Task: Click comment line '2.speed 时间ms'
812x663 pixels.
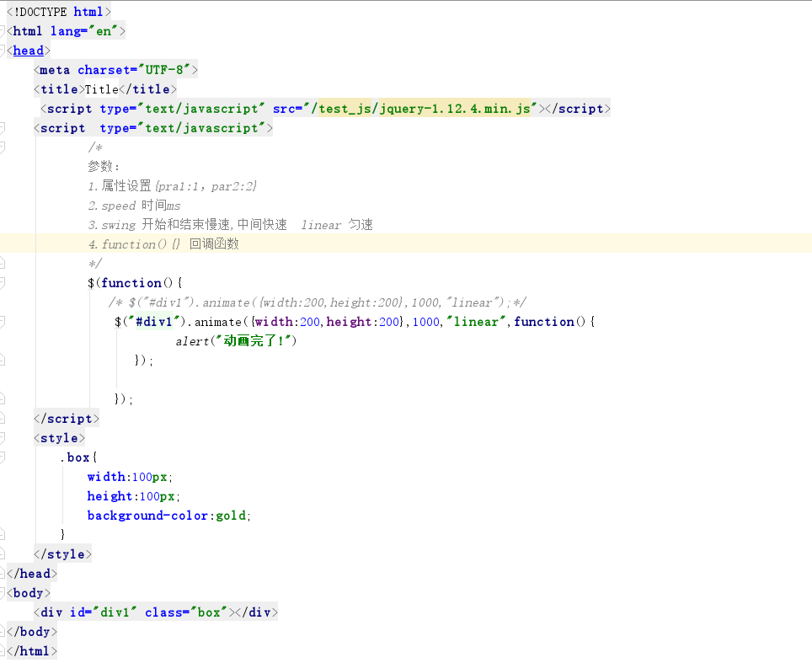Action: [x=134, y=206]
